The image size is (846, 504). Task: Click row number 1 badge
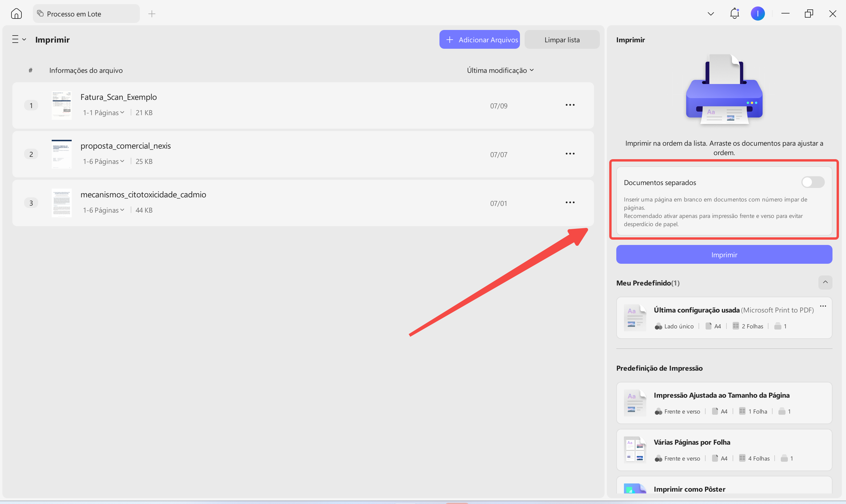31,105
